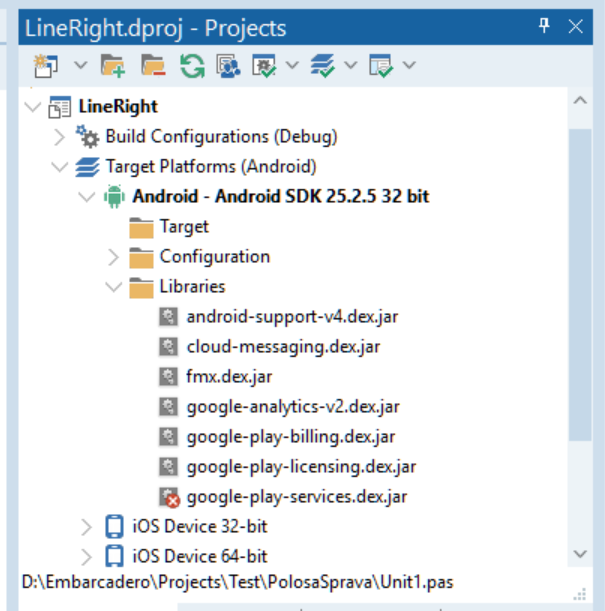The height and width of the screenshot is (611, 605).
Task: Click the Add Existing Project folder icon
Action: [113, 65]
